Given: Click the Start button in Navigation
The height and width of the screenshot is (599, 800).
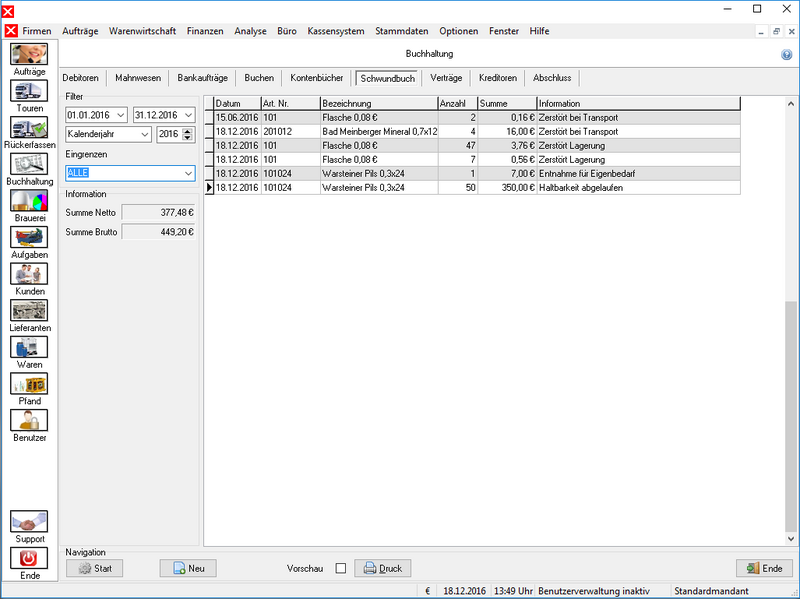Looking at the screenshot, I should tap(94, 568).
